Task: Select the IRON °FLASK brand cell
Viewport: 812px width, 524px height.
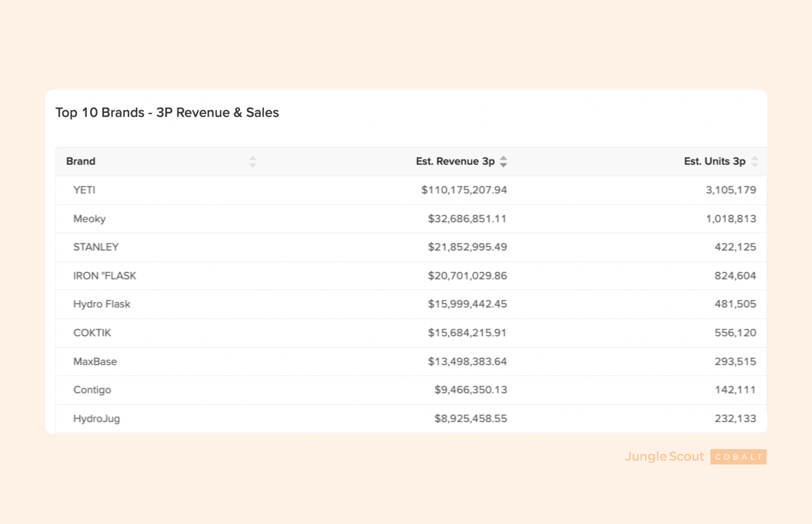Action: click(105, 276)
